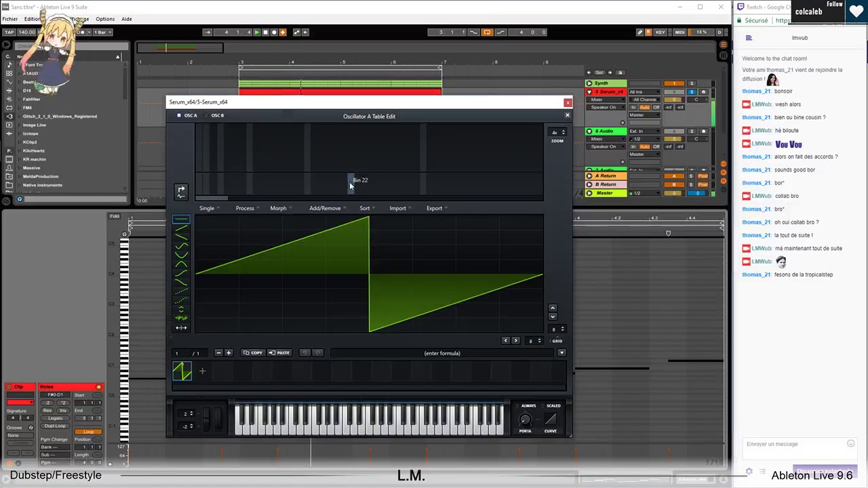Click the horizontal flip arrows tool

pos(181,328)
